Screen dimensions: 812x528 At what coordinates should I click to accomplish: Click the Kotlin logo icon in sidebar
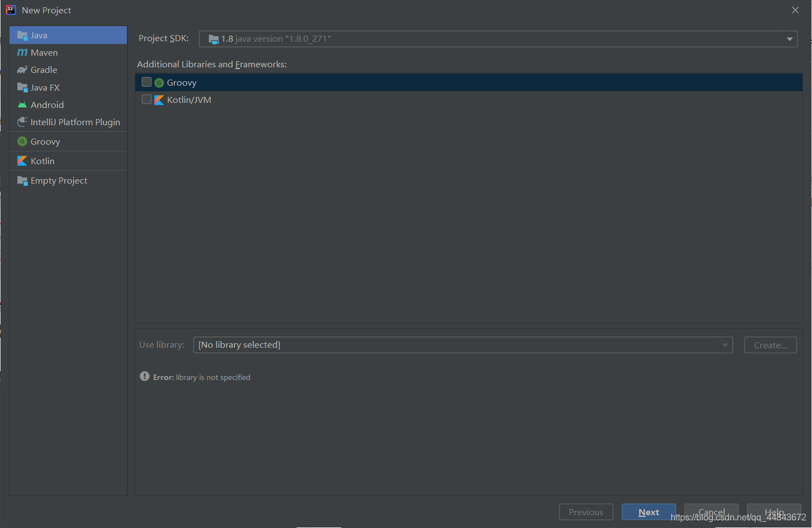[22, 161]
